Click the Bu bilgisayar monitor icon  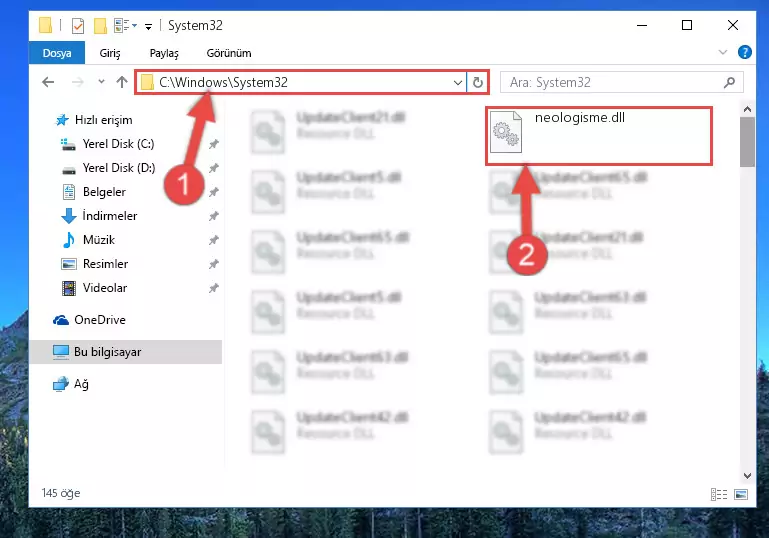(61, 352)
